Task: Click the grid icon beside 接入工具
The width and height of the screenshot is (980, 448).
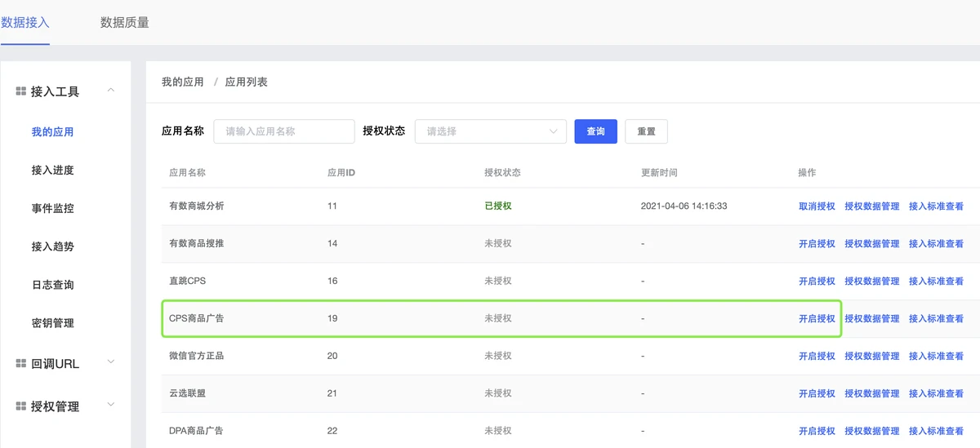Action: 21,92
